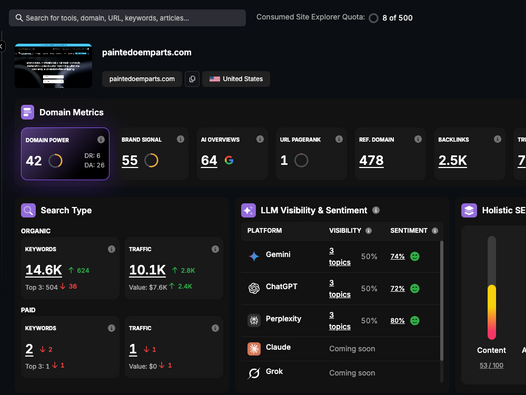Click the Gemini sentiment smiley icon
The width and height of the screenshot is (526, 395).
pyautogui.click(x=415, y=256)
